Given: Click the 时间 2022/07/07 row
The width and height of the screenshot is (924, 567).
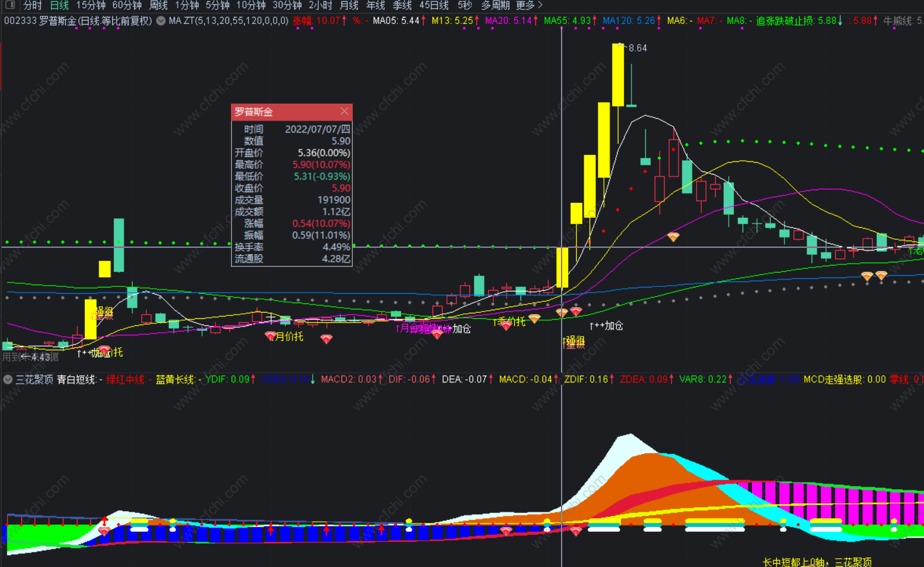Looking at the screenshot, I should point(292,129).
